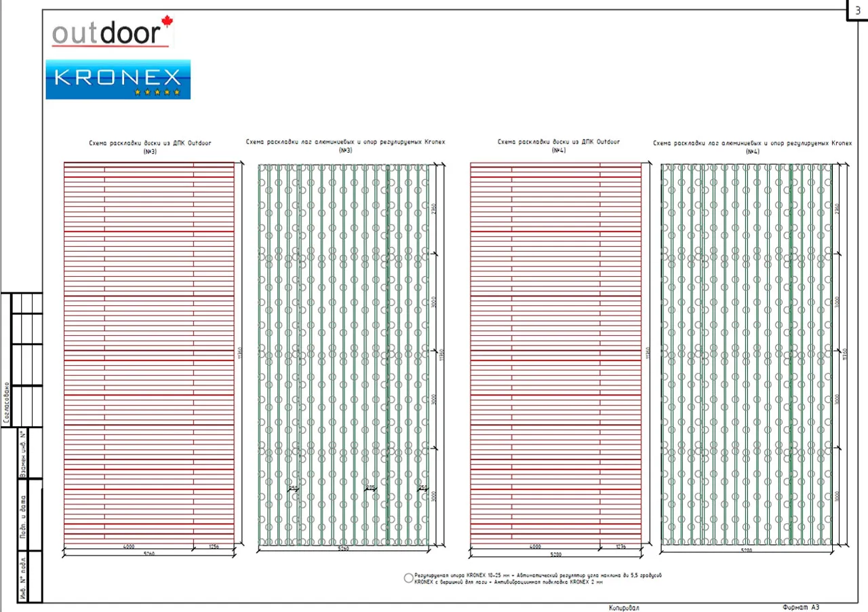Click the "Согласовано" stamp field
This screenshot has height=612, width=868.
6,403
